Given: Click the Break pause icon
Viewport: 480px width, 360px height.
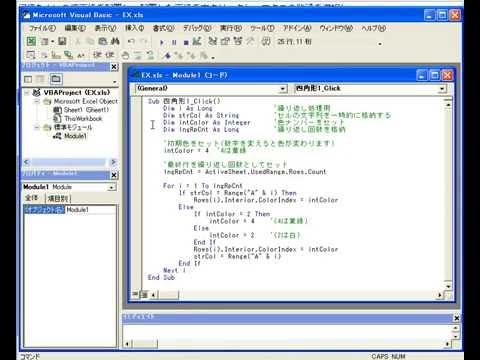Looking at the screenshot, I should (x=174, y=42).
